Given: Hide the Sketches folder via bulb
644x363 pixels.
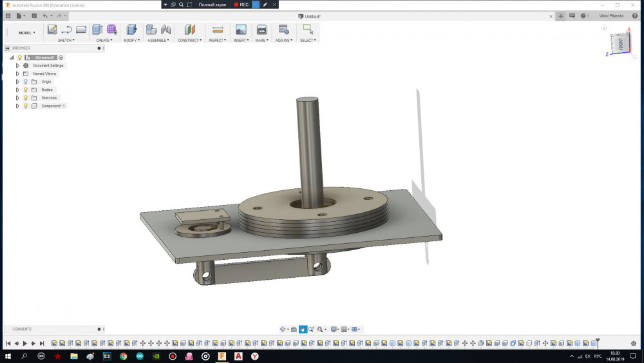Looking at the screenshot, I should (x=26, y=98).
